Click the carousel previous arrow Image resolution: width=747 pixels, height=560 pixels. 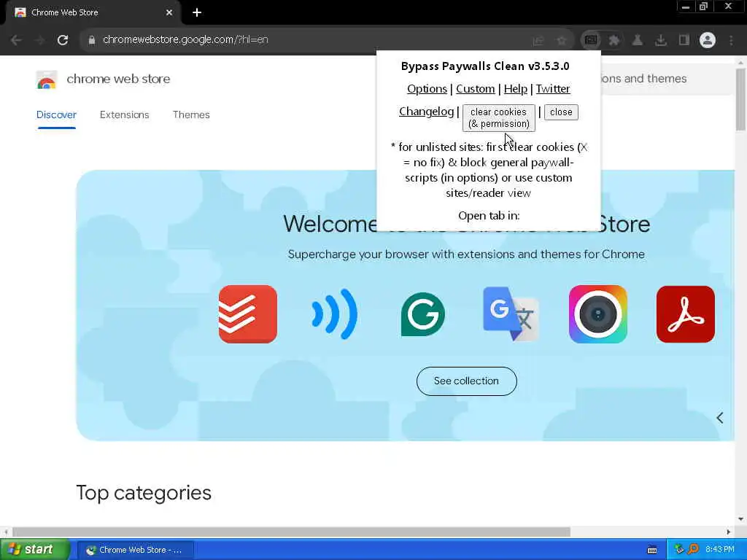pos(720,418)
